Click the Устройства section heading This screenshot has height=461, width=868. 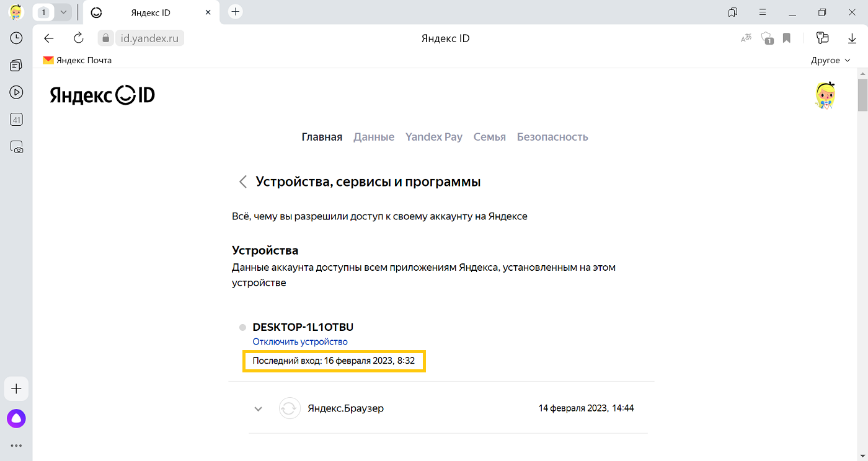(265, 250)
